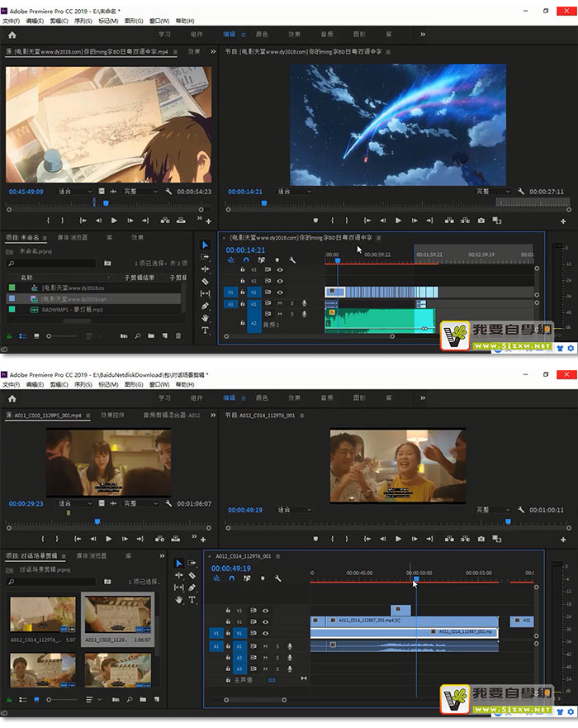Open 序列(S) menu in the 未命名 window
Viewport: 578px width, 728px height.
point(83,21)
